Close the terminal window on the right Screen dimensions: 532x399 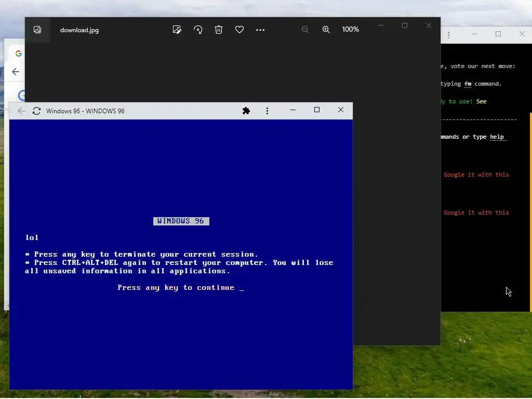point(522,34)
